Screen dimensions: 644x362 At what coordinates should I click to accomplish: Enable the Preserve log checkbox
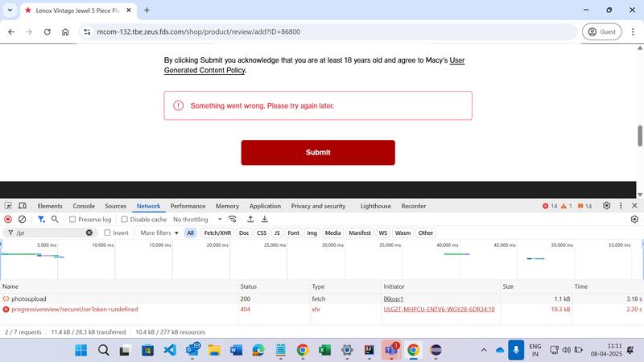pos(72,220)
